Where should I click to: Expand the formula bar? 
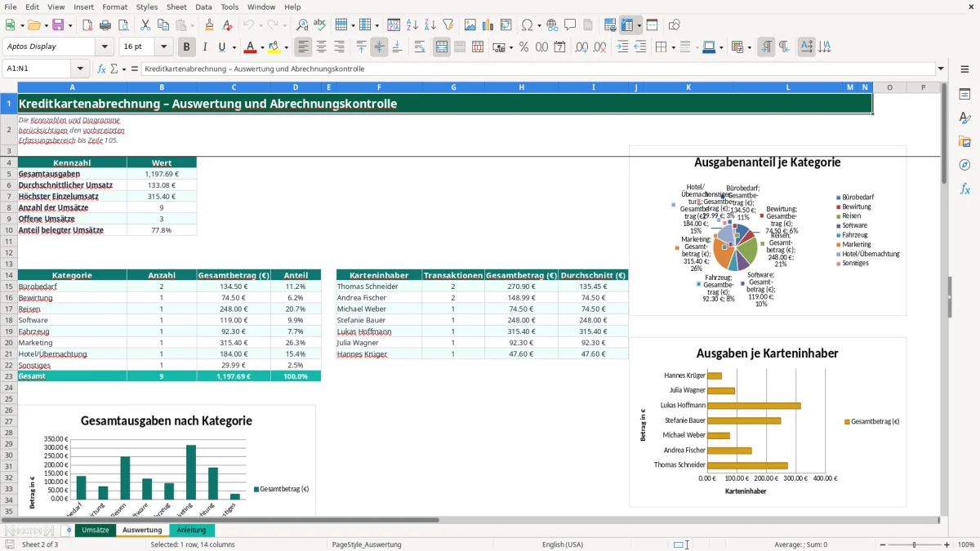pos(942,69)
